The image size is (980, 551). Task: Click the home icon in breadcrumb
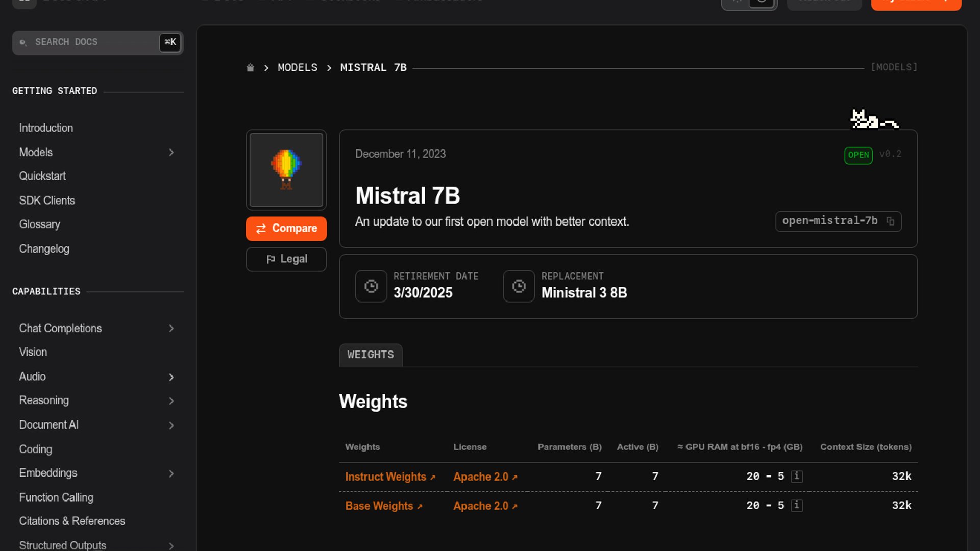[250, 68]
